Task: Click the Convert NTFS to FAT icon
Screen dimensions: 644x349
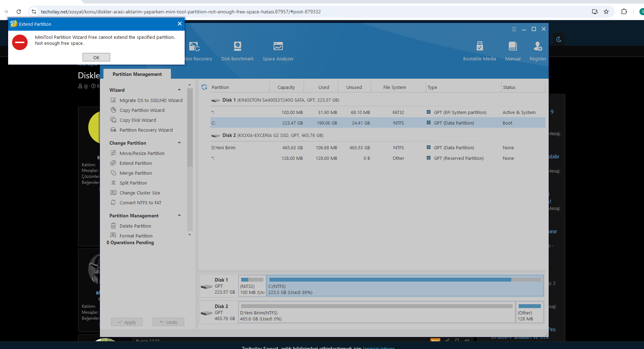Action: 113,203
